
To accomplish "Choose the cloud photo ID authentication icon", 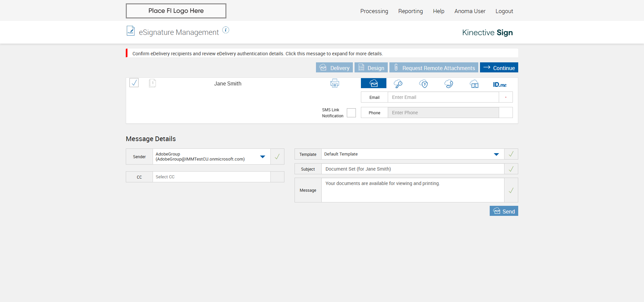I will (474, 84).
